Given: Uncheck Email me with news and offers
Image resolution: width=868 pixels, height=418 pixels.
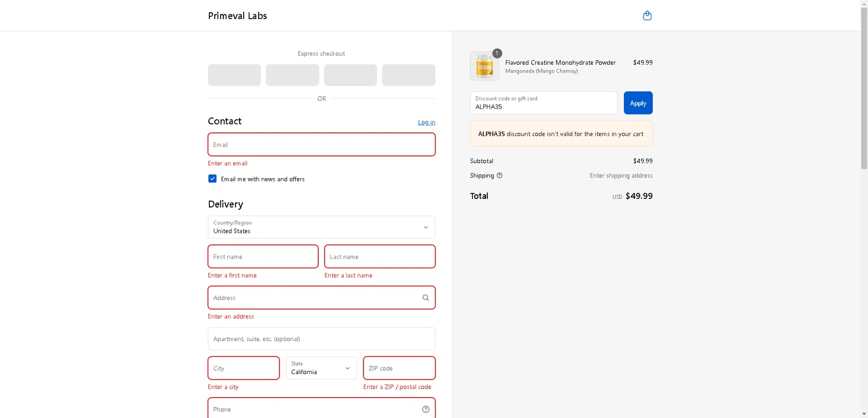Looking at the screenshot, I should pyautogui.click(x=212, y=179).
